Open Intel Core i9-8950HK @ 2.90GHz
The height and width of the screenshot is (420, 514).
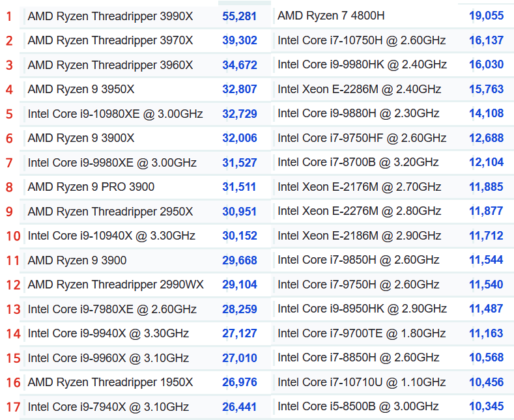tap(362, 308)
